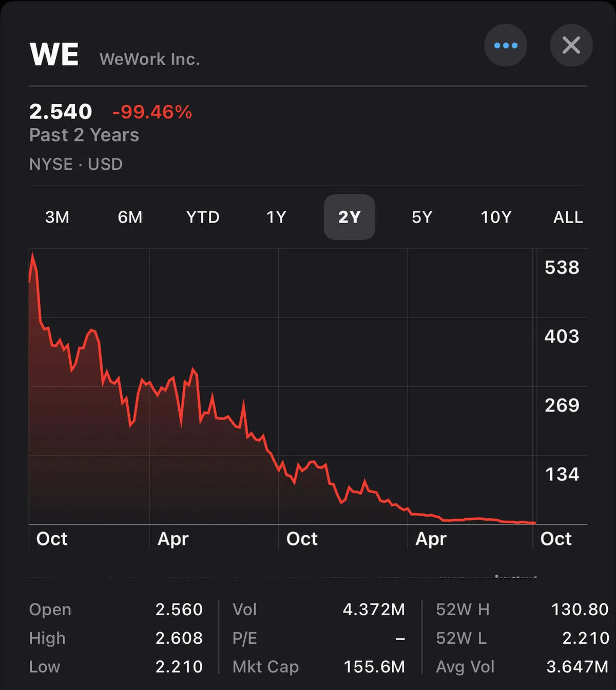Open the three-dot more options menu

point(505,46)
